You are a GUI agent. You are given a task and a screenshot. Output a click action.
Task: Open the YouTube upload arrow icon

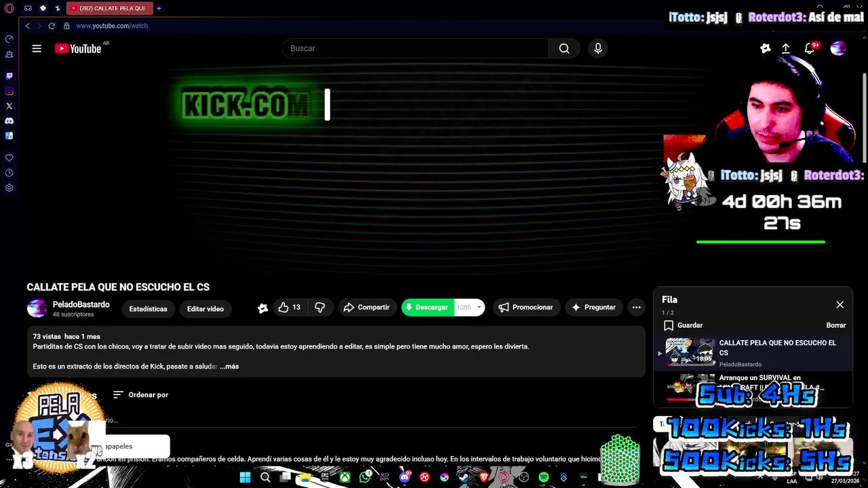(785, 48)
